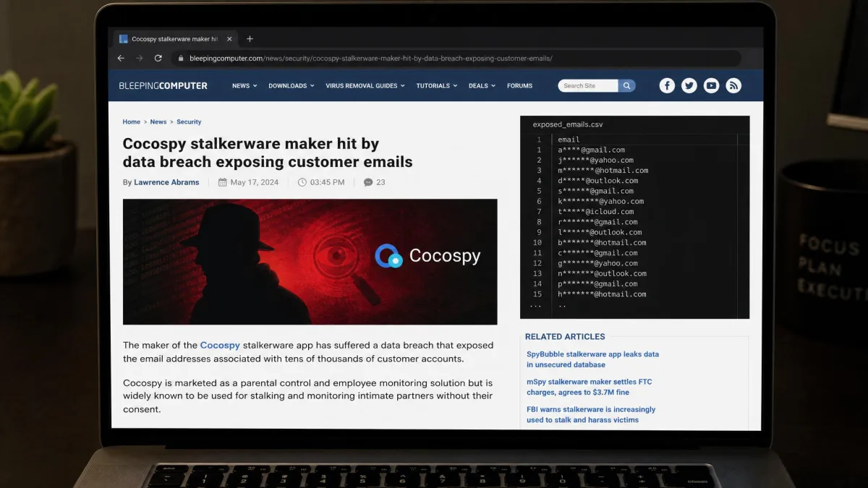The height and width of the screenshot is (488, 868).
Task: Click the clock icon by 03:45 PM
Action: point(302,182)
